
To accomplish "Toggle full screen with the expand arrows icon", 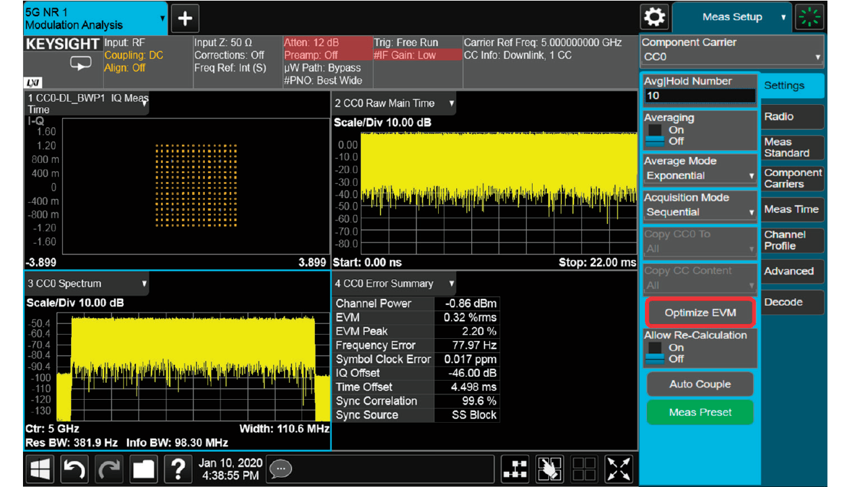I will pos(618,469).
